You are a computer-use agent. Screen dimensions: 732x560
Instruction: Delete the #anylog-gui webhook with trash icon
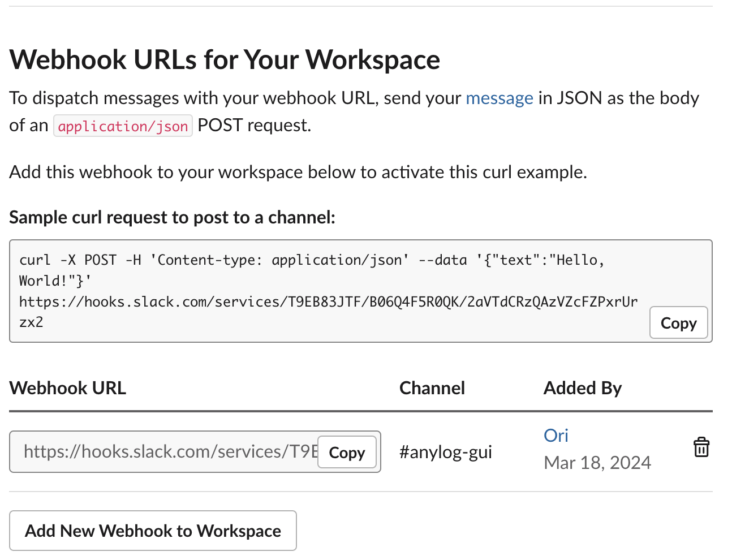coord(701,447)
